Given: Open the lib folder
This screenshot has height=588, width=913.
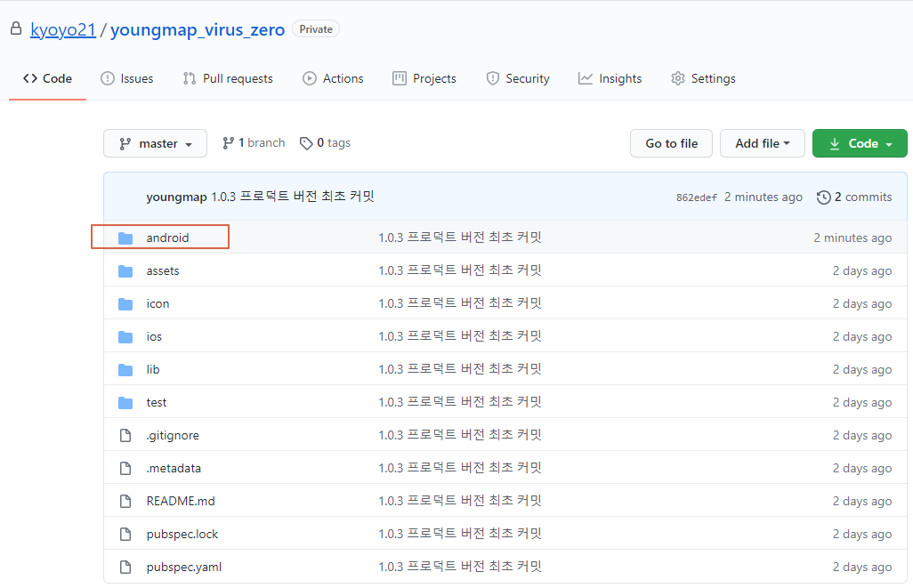Looking at the screenshot, I should click(152, 369).
